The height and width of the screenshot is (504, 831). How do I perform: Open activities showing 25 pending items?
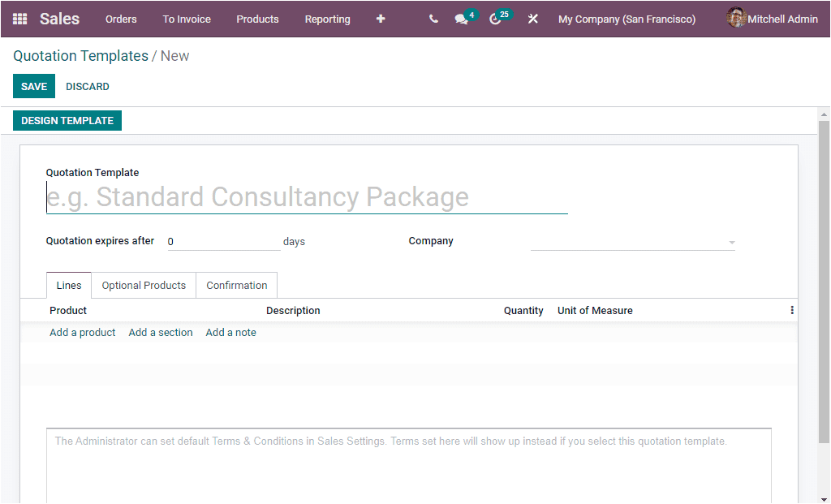(495, 19)
